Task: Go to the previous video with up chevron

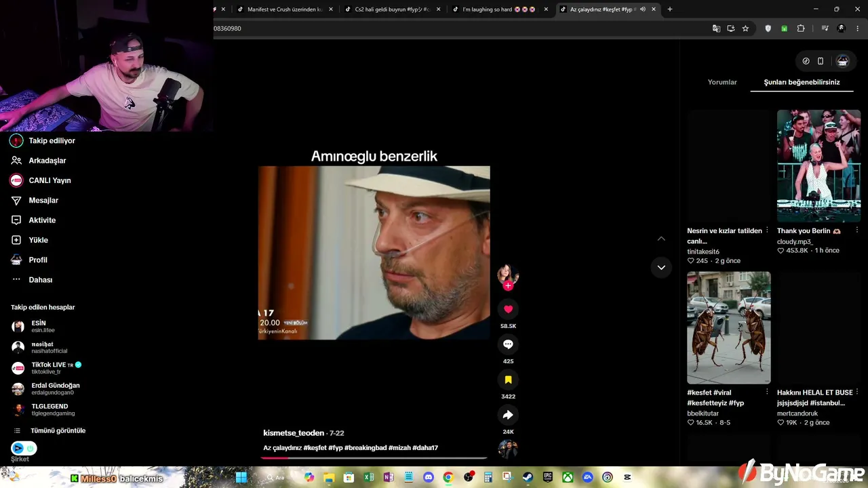Action: [x=661, y=239]
